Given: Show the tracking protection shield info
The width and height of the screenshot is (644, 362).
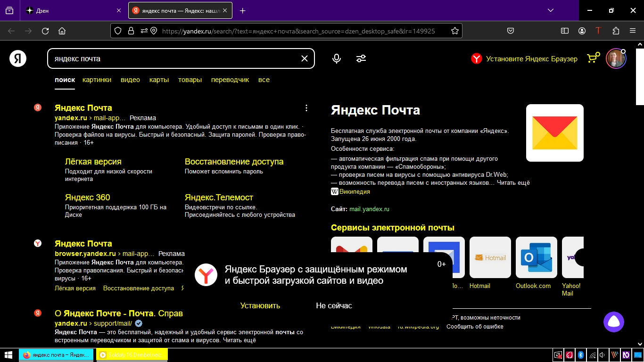Looking at the screenshot, I should click(118, 31).
